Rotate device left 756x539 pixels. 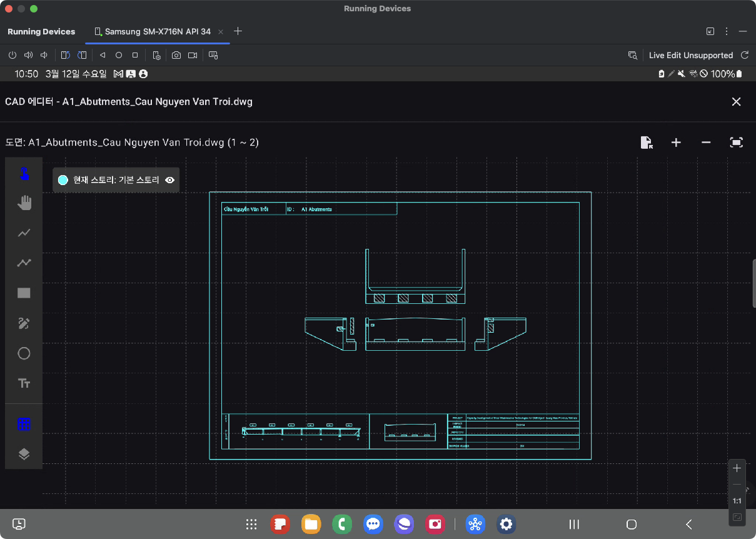point(65,55)
